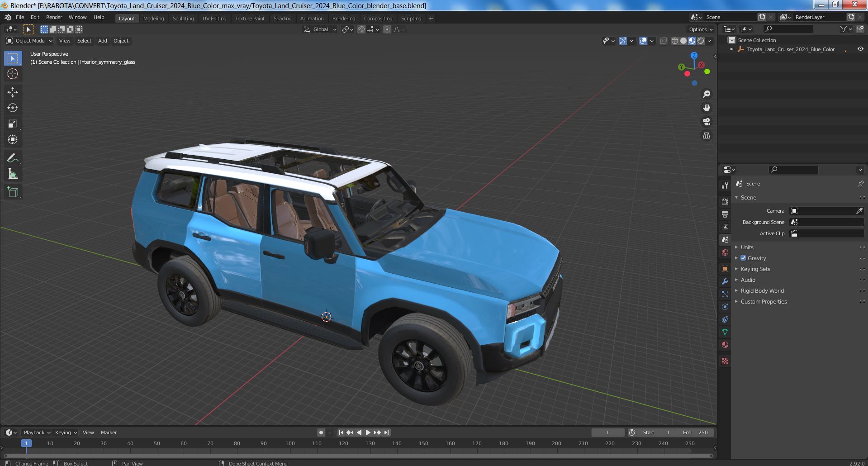Open the Scripting workspace tab

click(x=411, y=19)
